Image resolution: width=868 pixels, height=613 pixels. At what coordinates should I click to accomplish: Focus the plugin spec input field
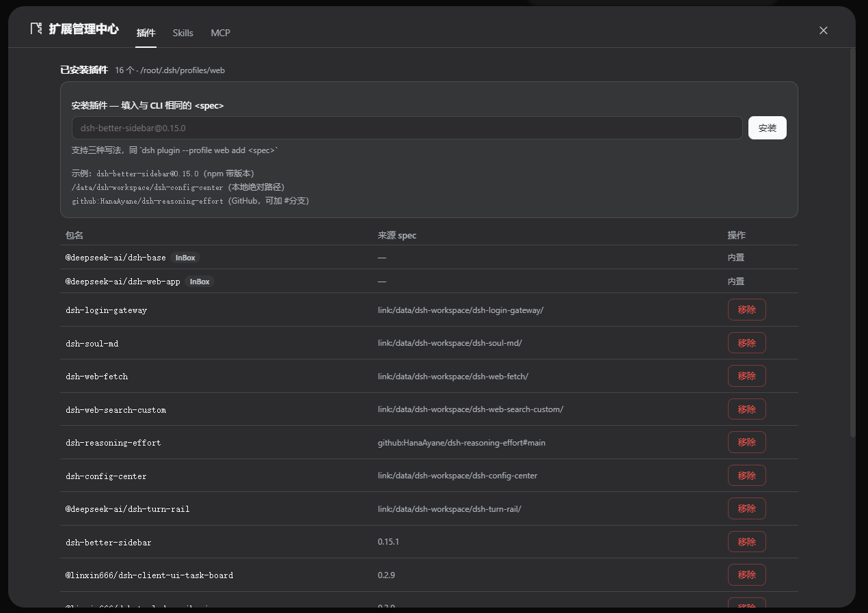(407, 128)
